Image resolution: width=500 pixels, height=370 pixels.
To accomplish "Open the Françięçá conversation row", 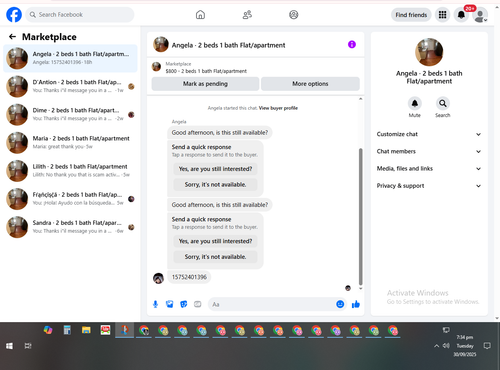I will pyautogui.click(x=70, y=199).
